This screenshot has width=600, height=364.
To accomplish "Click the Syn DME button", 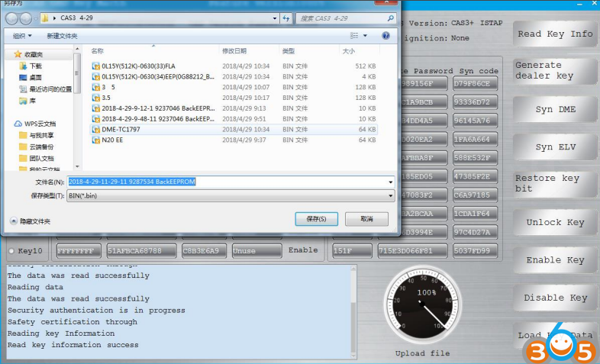I will click(x=554, y=110).
